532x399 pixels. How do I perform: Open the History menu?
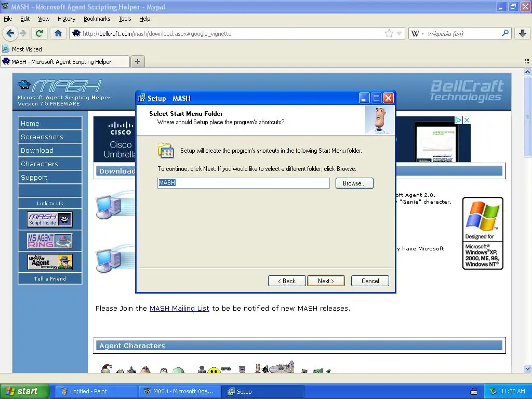tap(66, 19)
